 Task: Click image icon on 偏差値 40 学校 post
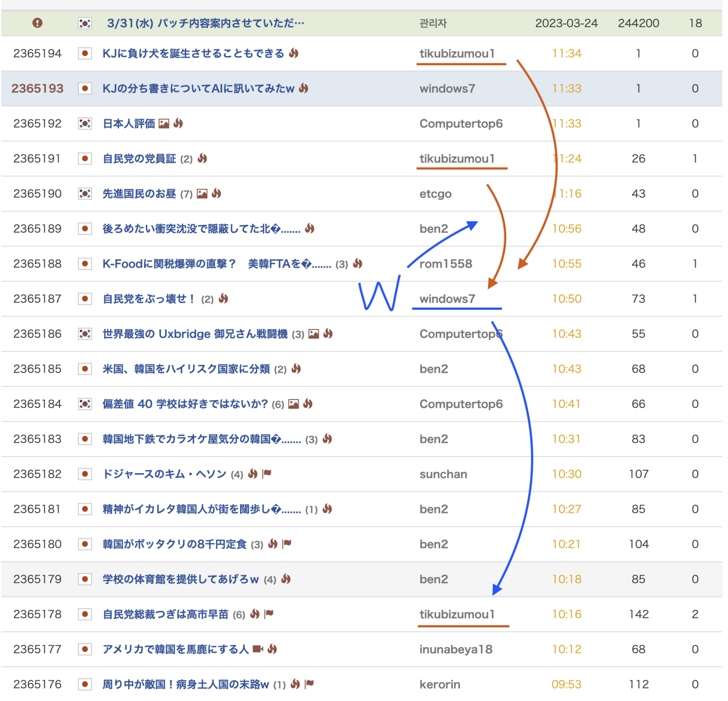coord(293,404)
